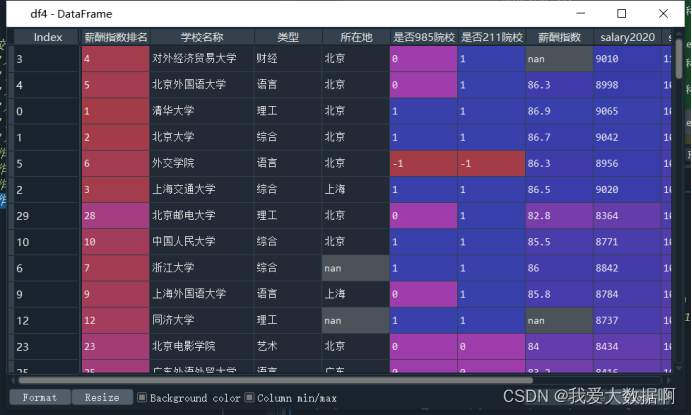Select the salary2020 value 9020
Screen dimensions: 692x415
tap(627, 189)
